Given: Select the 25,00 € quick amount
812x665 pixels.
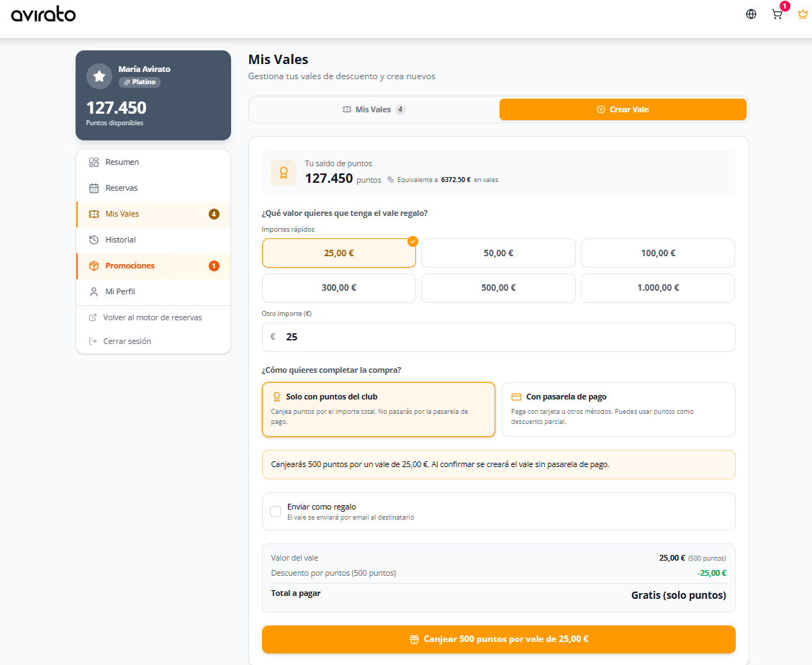Looking at the screenshot, I should tap(338, 253).
